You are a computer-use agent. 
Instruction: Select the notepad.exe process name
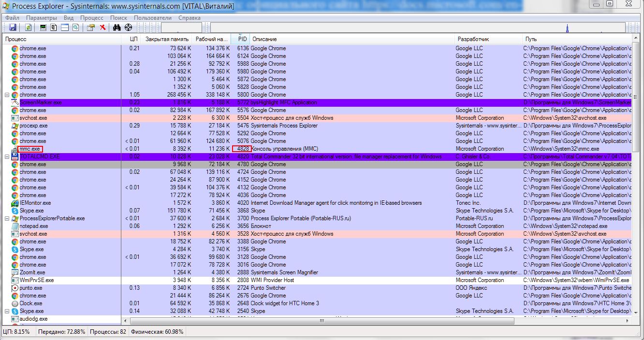(34, 226)
